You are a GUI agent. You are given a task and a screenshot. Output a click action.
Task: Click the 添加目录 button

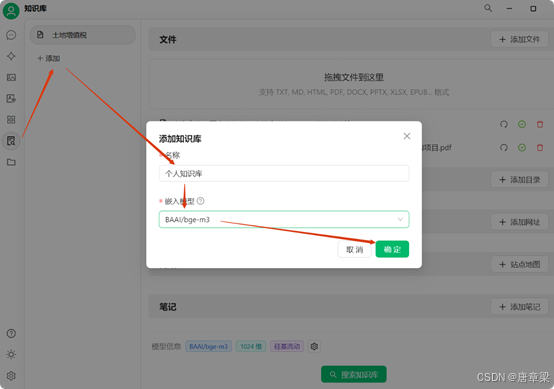click(519, 179)
